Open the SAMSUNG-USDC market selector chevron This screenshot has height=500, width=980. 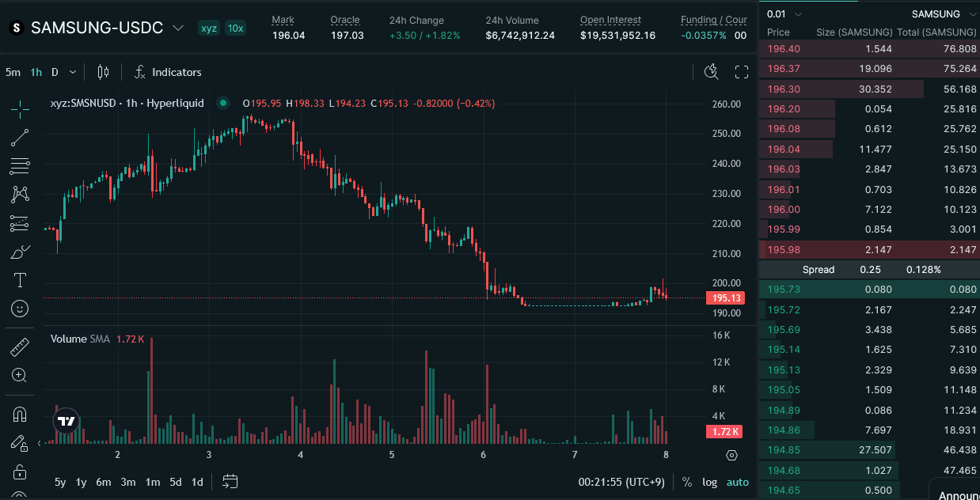pos(178,28)
